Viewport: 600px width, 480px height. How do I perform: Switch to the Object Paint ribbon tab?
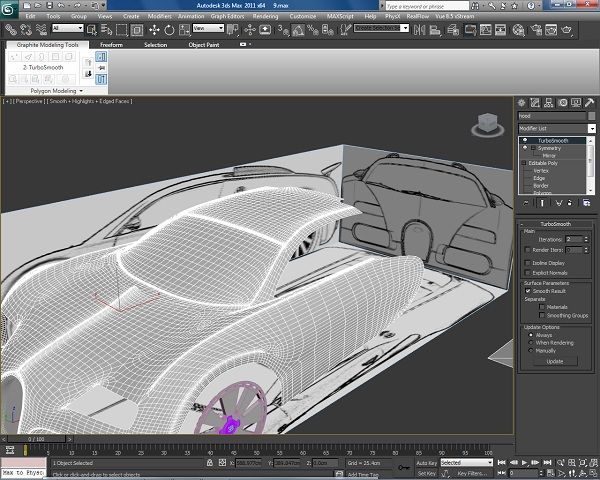click(204, 45)
